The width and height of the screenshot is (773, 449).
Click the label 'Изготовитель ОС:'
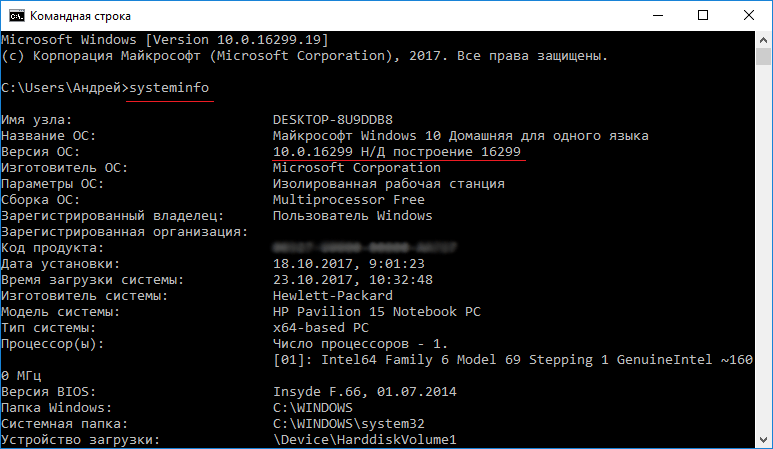[x=65, y=168]
